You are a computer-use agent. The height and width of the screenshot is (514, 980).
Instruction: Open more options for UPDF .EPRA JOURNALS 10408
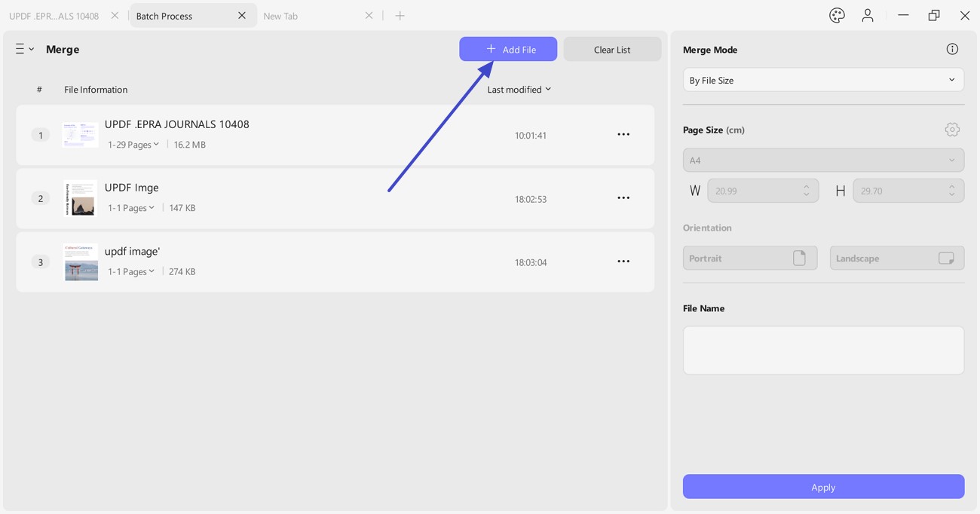623,135
